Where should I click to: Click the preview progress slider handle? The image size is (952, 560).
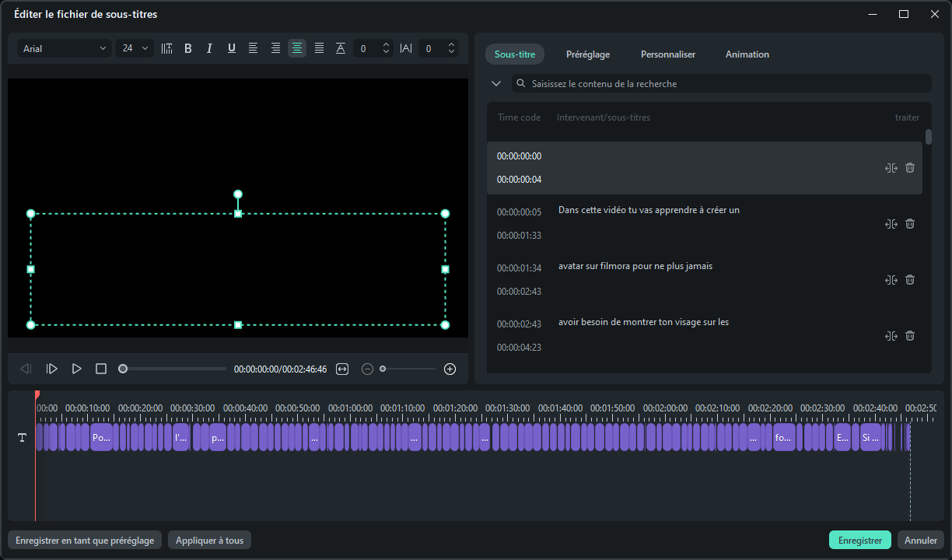(x=123, y=369)
